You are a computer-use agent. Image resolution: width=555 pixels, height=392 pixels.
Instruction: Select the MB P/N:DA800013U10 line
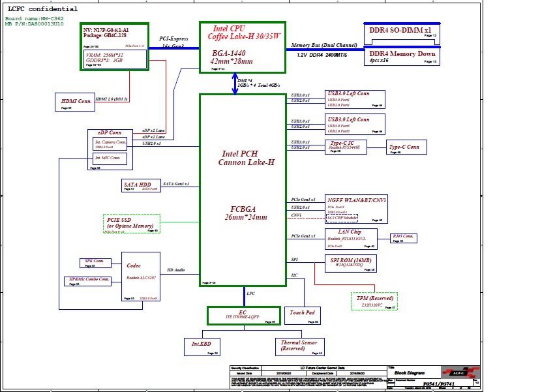35,23
